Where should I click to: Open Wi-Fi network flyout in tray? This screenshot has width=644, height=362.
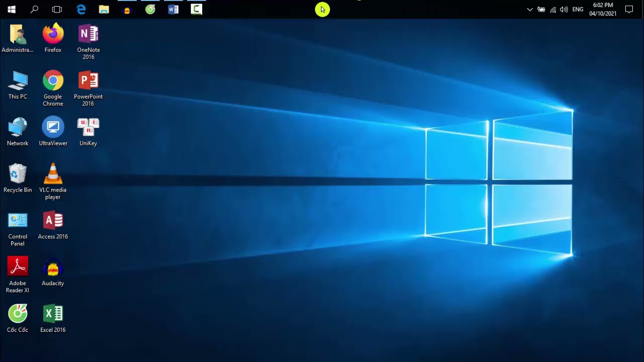tap(553, 10)
